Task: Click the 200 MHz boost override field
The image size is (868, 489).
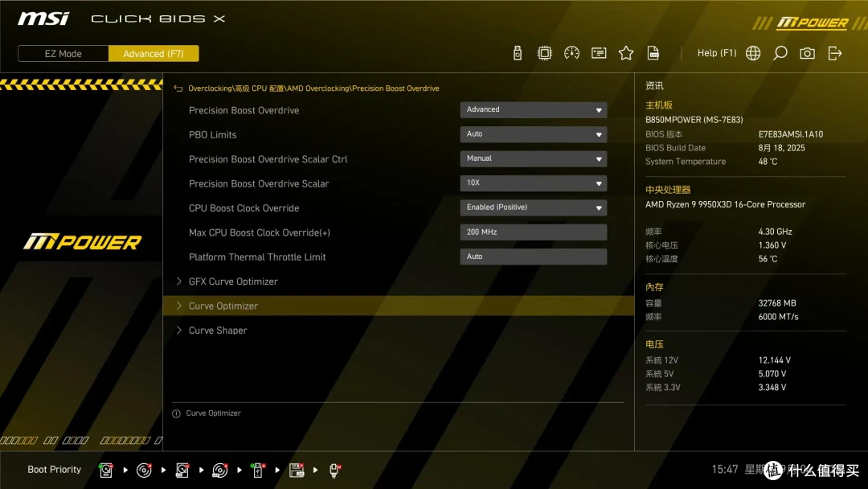Action: pos(533,232)
